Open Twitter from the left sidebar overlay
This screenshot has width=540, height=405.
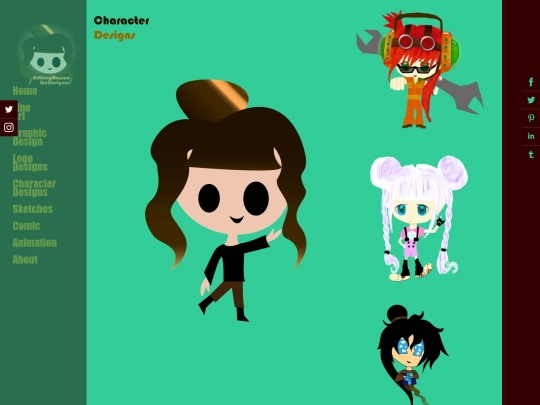[9, 109]
